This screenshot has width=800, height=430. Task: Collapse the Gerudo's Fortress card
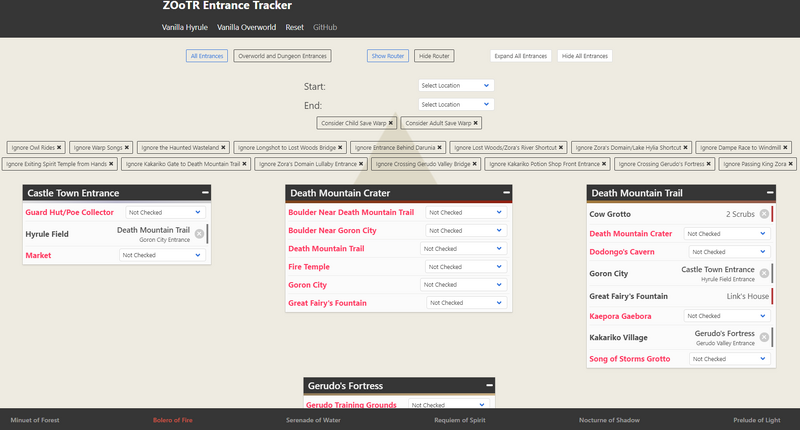click(488, 385)
